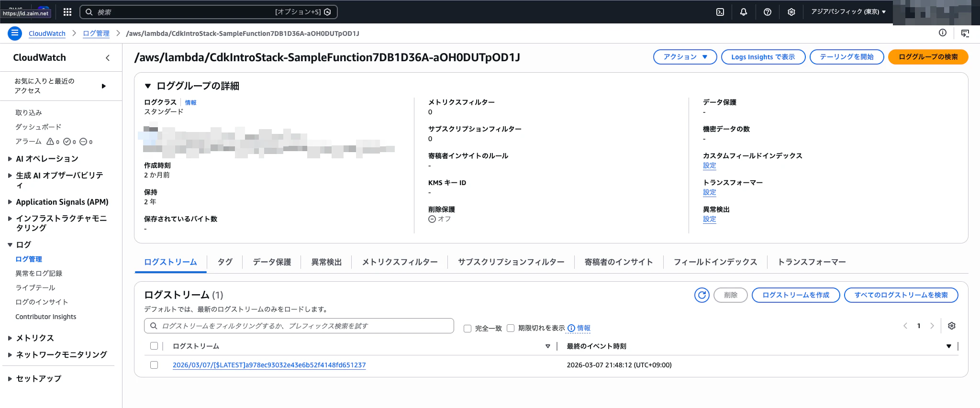The image size is (980, 408).
Task: Expand the メトリクス sidebar section
Action: [10, 338]
